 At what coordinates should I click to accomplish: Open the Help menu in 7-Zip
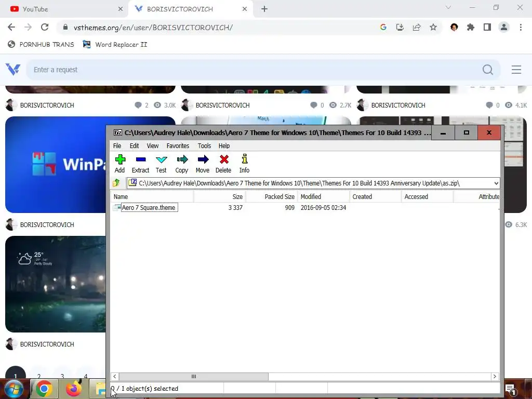(224, 146)
